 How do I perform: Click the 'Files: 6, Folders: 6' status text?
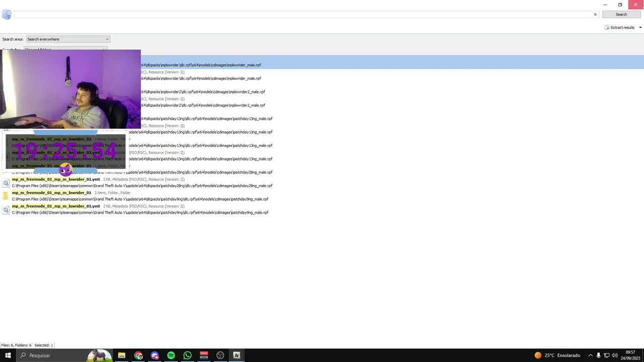(16, 345)
